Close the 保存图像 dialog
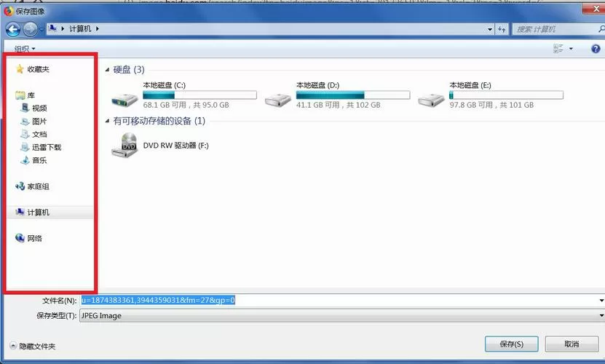The width and height of the screenshot is (605, 364). tap(596, 9)
